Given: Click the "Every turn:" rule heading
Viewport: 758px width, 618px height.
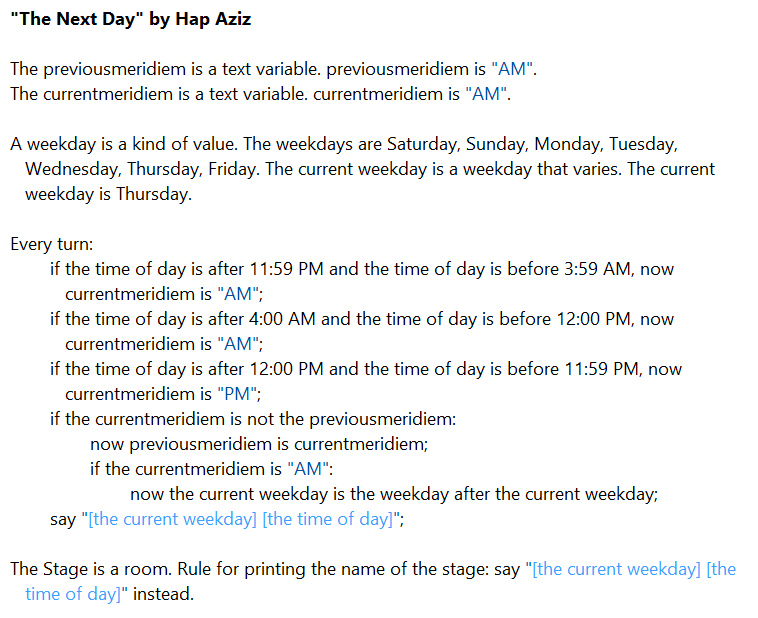Looking at the screenshot, I should [51, 244].
